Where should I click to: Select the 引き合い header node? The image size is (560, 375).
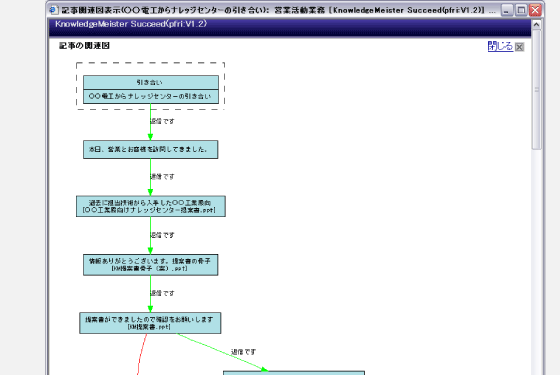click(x=151, y=82)
